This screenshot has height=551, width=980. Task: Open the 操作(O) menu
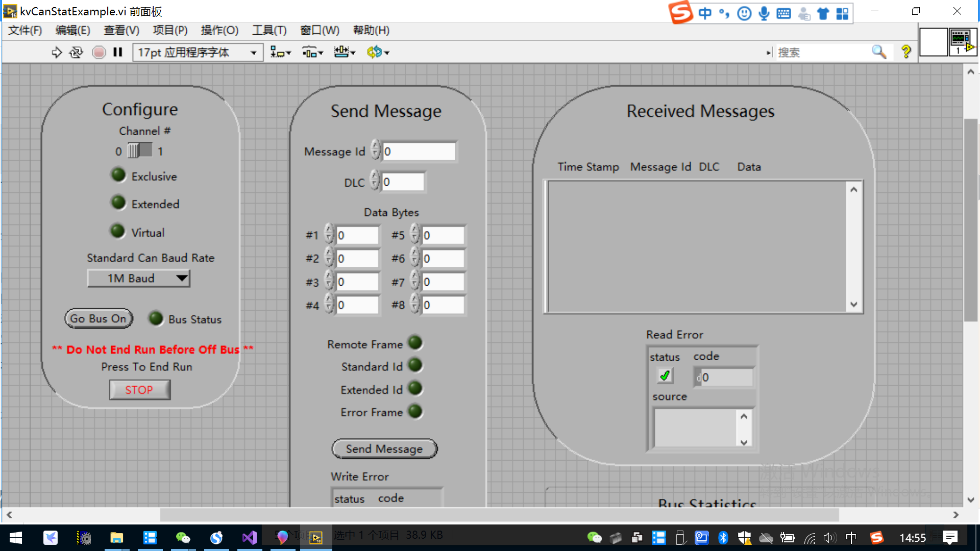(x=219, y=30)
